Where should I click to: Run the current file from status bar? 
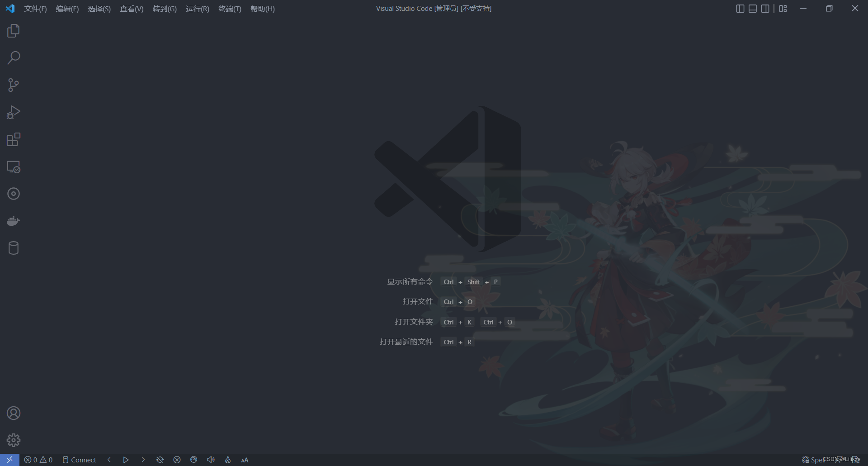tap(126, 460)
